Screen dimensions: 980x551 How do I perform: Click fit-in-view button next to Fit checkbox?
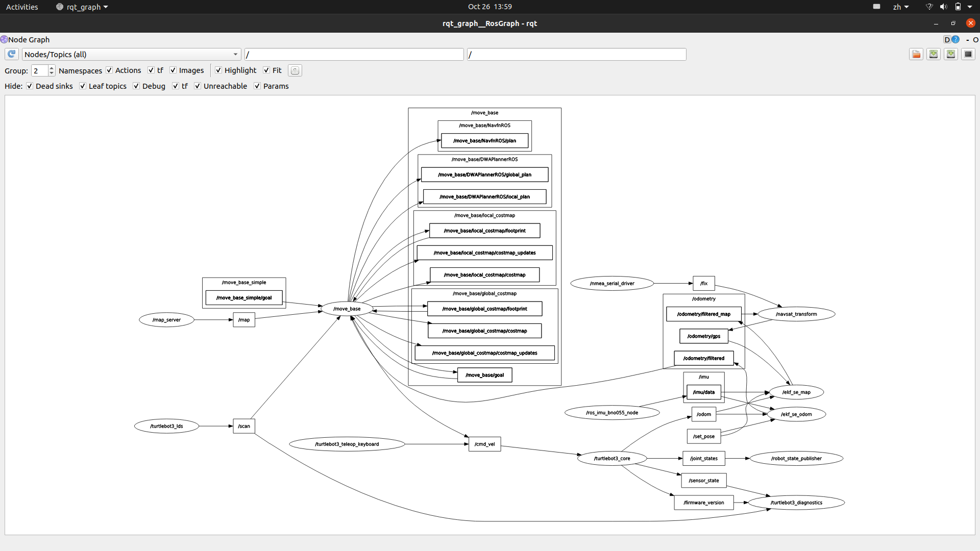coord(295,70)
